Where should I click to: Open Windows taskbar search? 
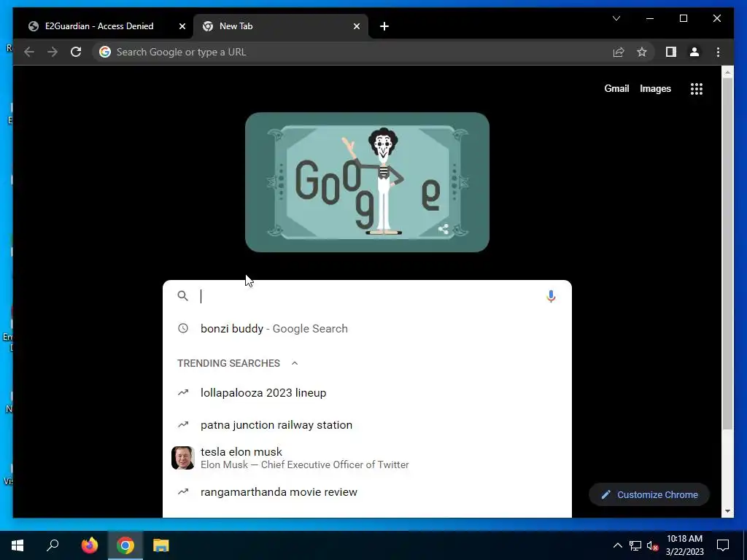53,545
